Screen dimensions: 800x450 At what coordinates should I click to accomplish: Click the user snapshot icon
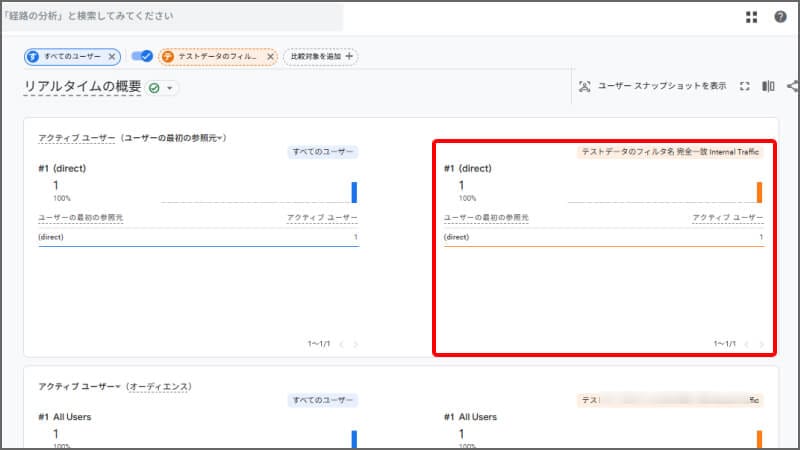tap(584, 86)
